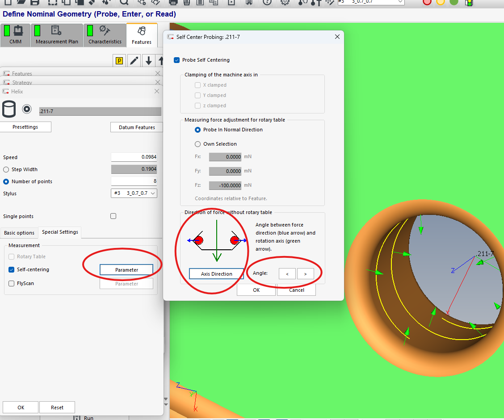Viewport: 504px width, 420px height.
Task: Click the concentric circle icon beside cylinder
Action: coord(27,109)
